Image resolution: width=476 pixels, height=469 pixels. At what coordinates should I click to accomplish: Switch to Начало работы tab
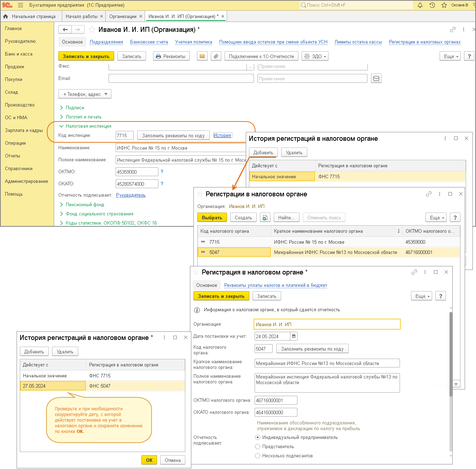pos(82,16)
